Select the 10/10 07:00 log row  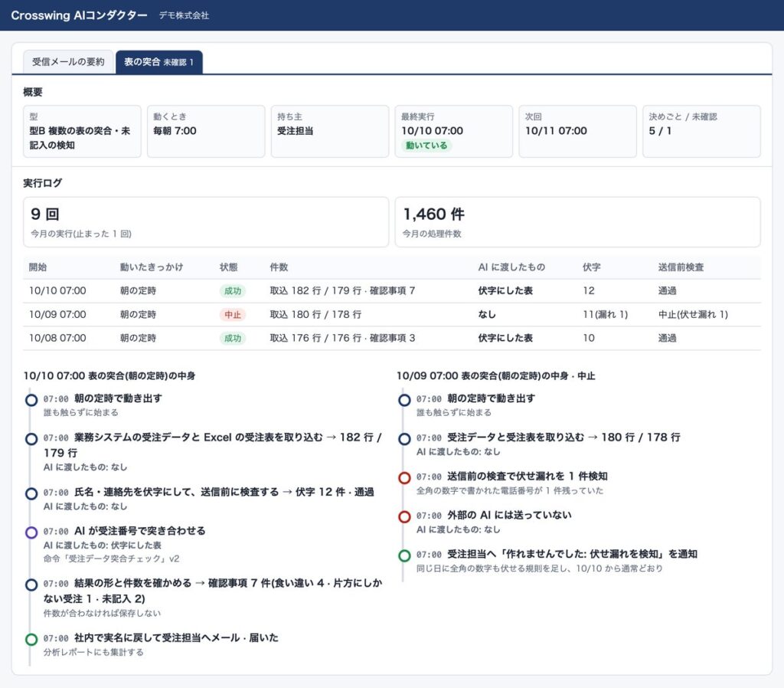click(x=392, y=290)
